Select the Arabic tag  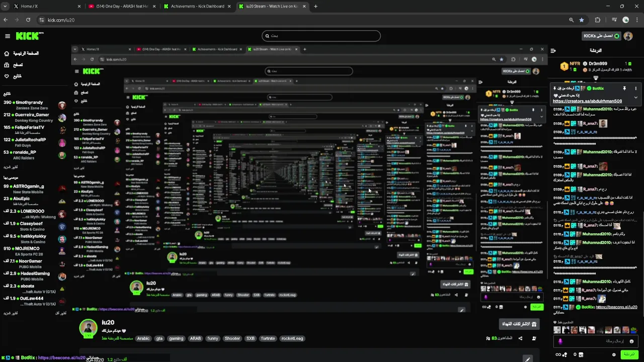(x=143, y=338)
